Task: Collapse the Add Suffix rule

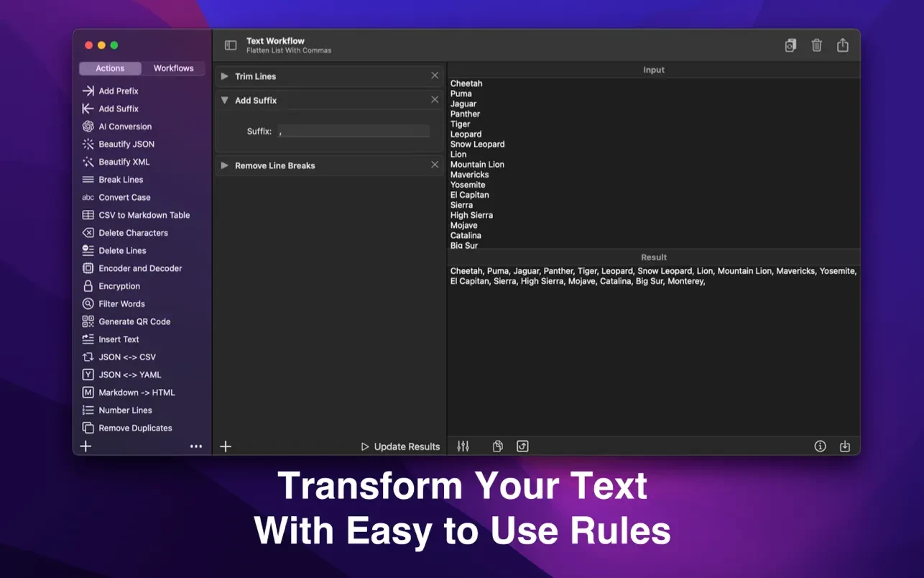Action: (x=224, y=100)
